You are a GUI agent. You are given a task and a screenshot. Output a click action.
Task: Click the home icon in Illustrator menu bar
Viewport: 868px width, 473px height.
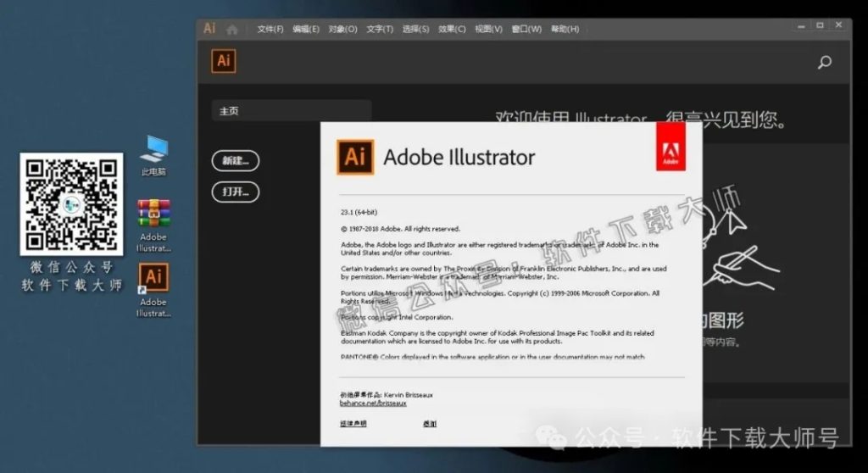232,29
